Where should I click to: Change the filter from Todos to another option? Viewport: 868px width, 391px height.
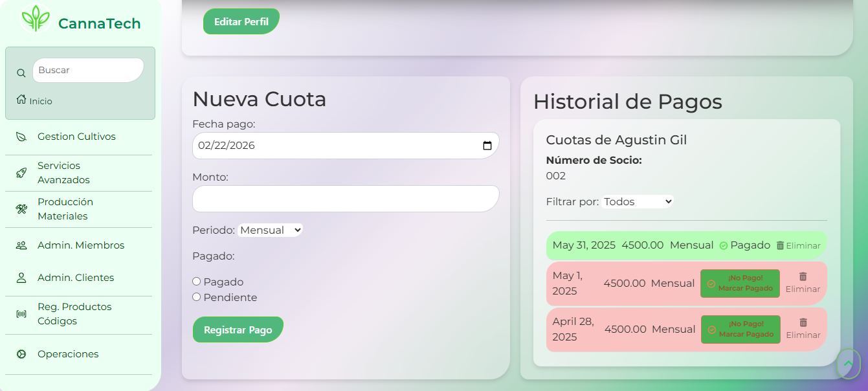[x=638, y=201]
